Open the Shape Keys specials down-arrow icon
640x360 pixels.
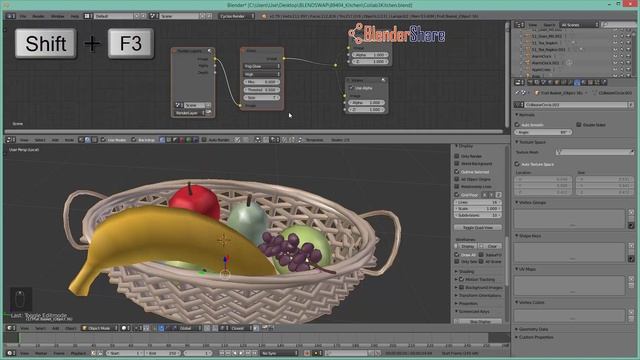click(x=631, y=259)
